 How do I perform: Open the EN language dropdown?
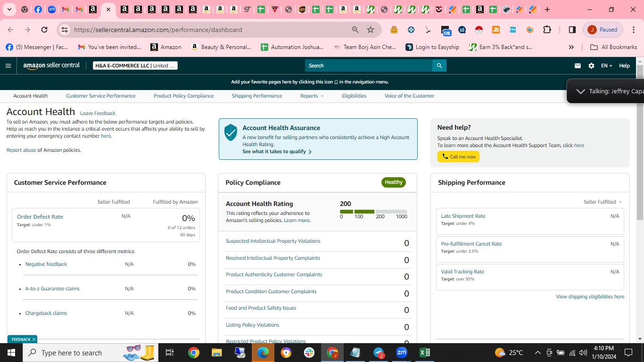pos(606,66)
